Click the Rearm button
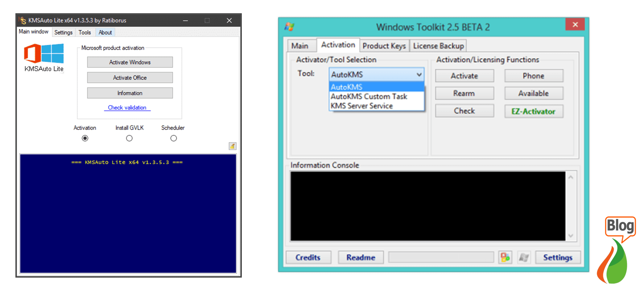 click(x=464, y=93)
